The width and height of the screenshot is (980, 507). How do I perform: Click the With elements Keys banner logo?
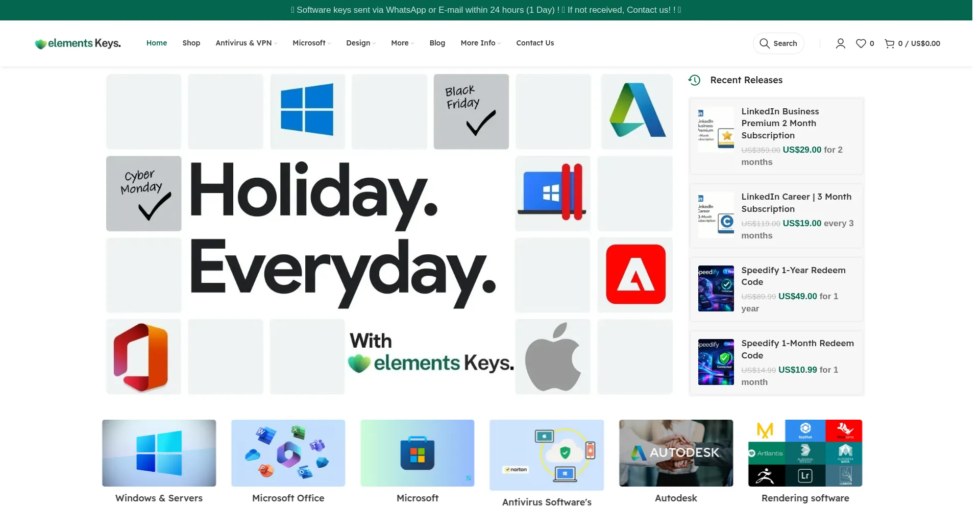tap(431, 353)
